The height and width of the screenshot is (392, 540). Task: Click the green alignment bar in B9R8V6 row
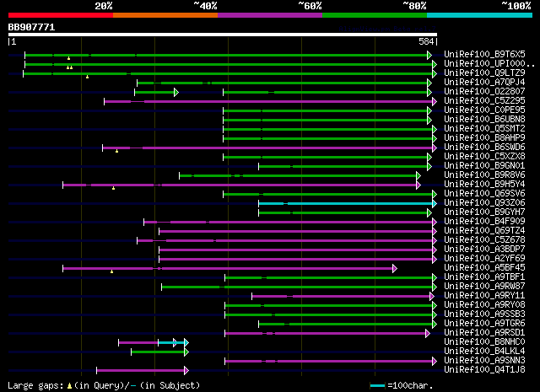click(300, 176)
